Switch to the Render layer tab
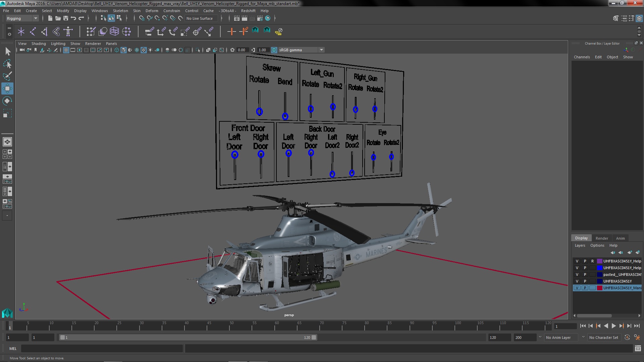The image size is (644, 362). pyautogui.click(x=602, y=238)
